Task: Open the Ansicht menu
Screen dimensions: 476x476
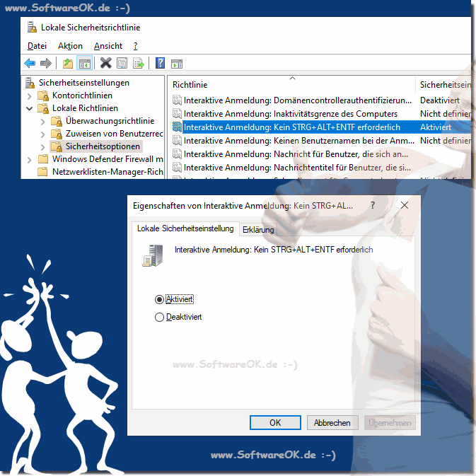Action: tap(108, 46)
